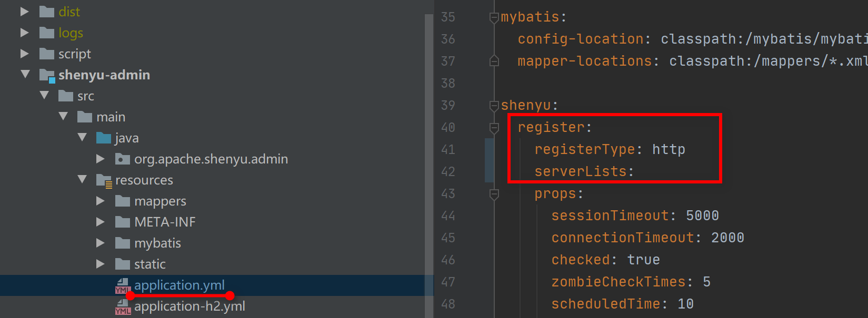Click the resources folder icon
Viewport: 868px width, 318px height.
104,180
